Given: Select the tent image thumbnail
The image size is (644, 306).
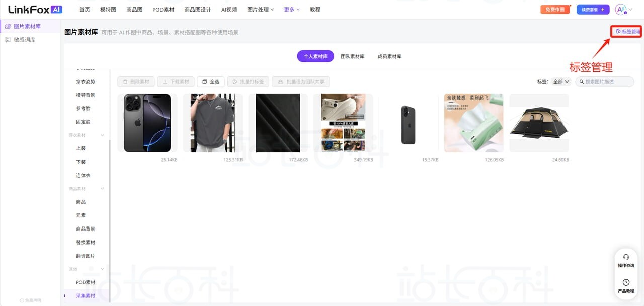Looking at the screenshot, I should [x=539, y=122].
